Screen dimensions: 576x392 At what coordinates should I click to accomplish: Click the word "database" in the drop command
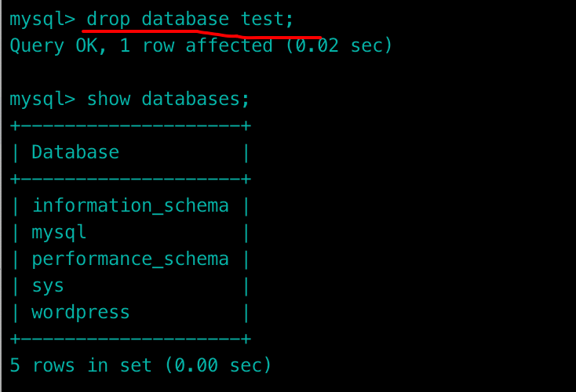pos(185,19)
